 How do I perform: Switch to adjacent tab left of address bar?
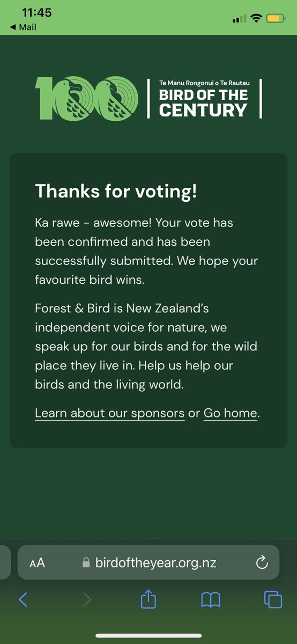[x=5, y=562]
